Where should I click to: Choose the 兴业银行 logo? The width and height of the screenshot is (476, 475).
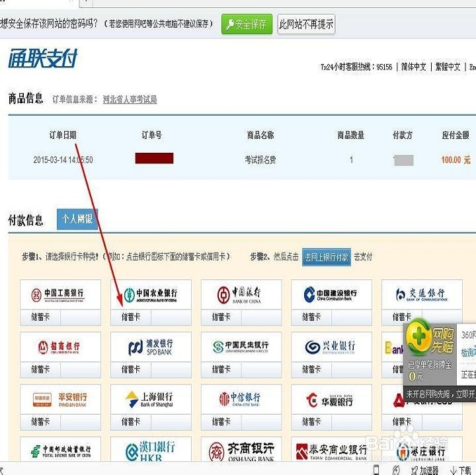coord(331,347)
